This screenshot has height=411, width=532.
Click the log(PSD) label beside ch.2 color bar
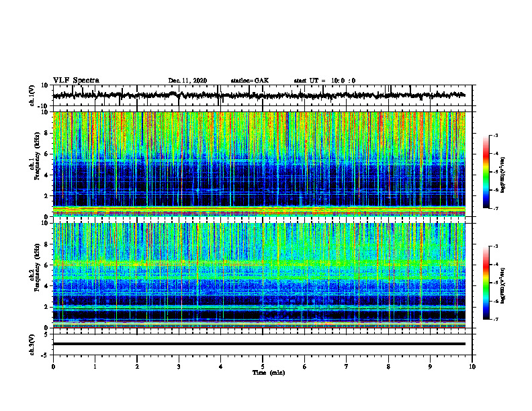(x=503, y=285)
